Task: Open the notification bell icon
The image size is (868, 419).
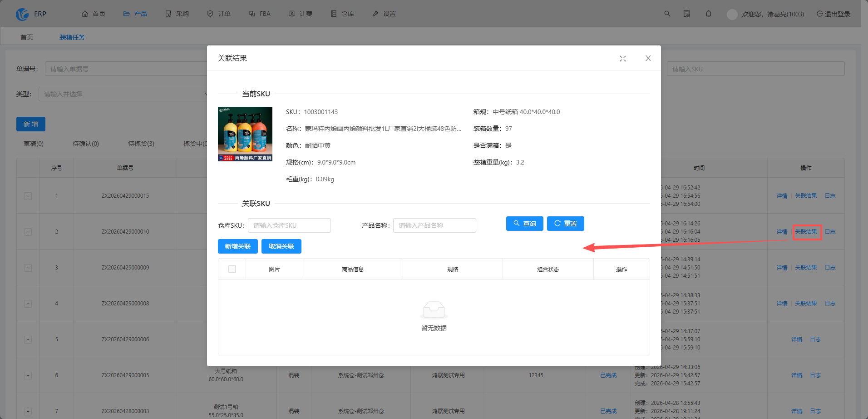Action: (x=709, y=14)
